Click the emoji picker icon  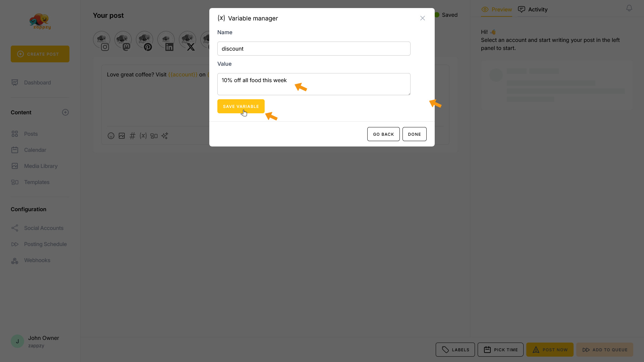tap(111, 136)
